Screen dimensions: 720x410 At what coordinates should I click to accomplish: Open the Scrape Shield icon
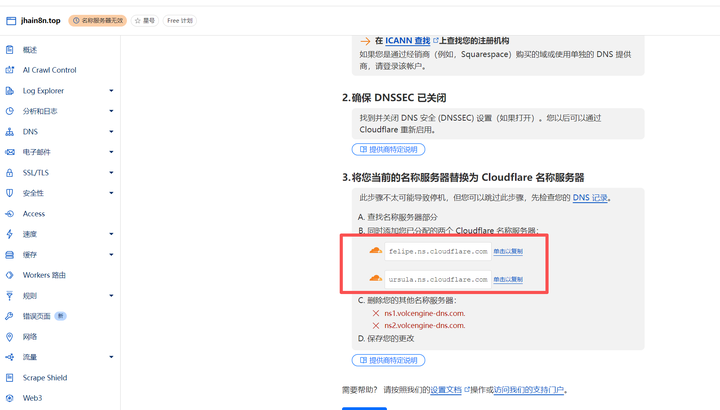point(10,377)
